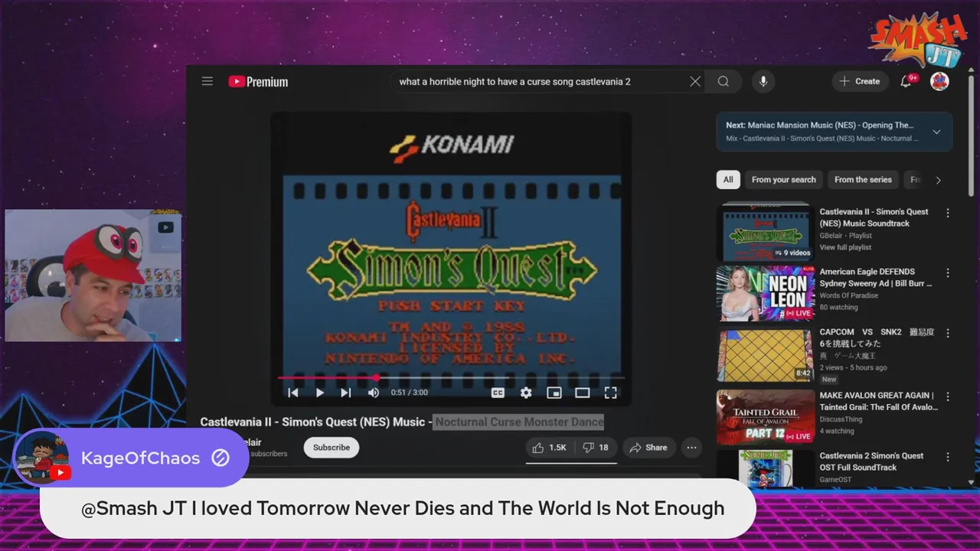Clear the search text with X

695,81
